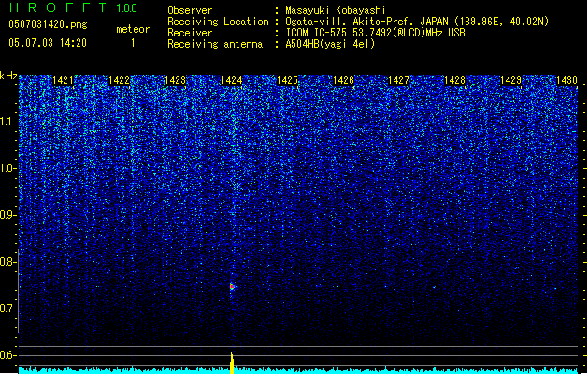Screen dimensions: 588x374
Task: Click the 1426 time marker
Action: [343, 80]
